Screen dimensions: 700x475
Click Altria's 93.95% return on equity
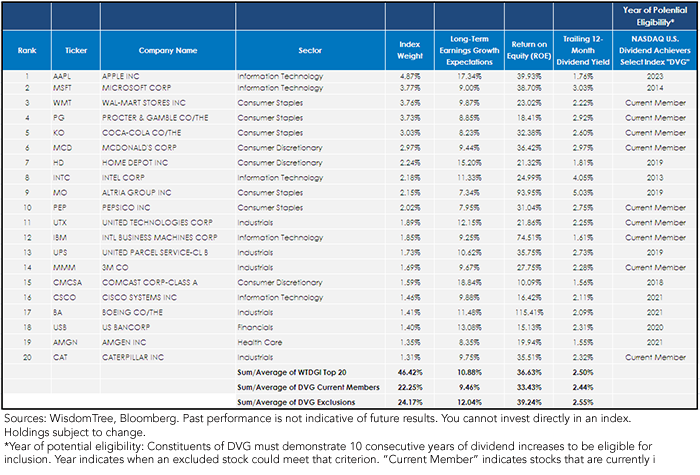click(x=529, y=193)
